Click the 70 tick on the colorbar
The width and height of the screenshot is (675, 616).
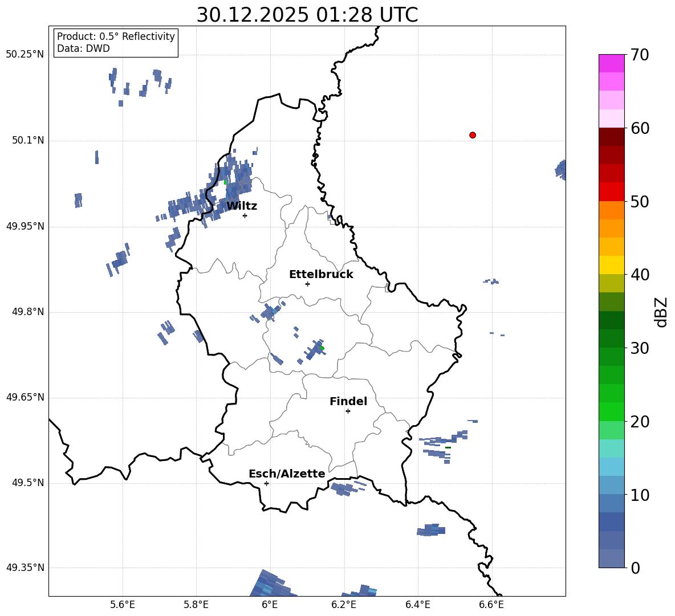640,55
